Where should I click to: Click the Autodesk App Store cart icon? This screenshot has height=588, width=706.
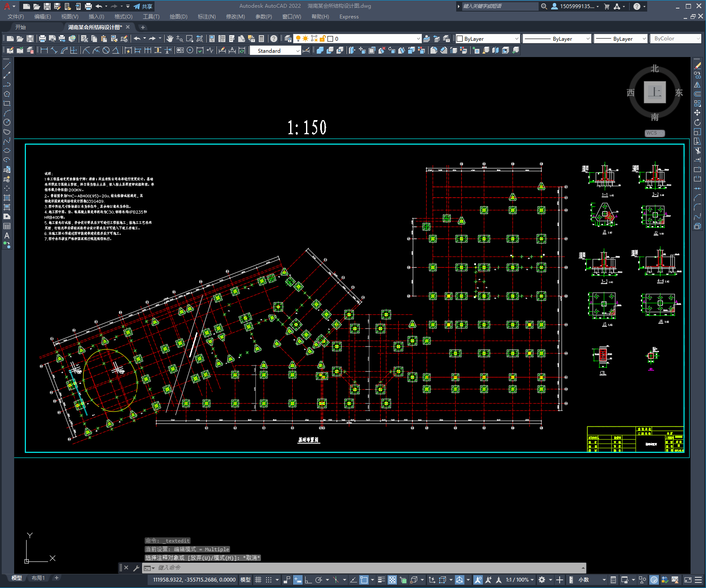606,6
